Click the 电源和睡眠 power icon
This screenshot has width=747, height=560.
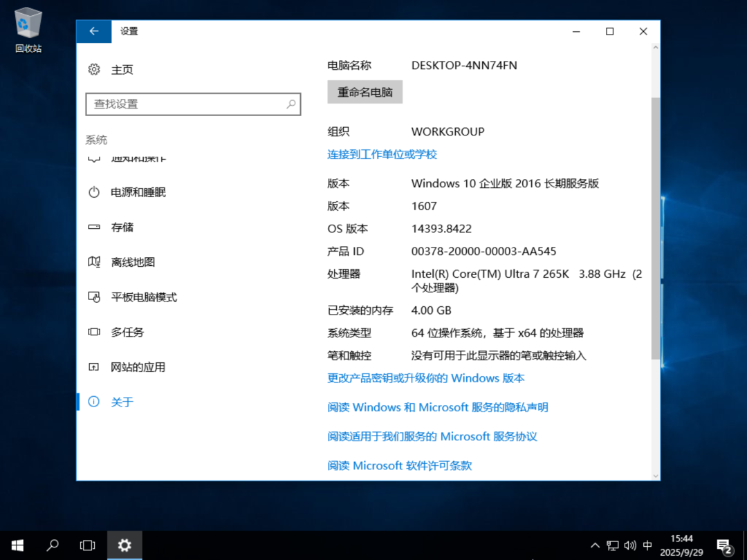(94, 192)
